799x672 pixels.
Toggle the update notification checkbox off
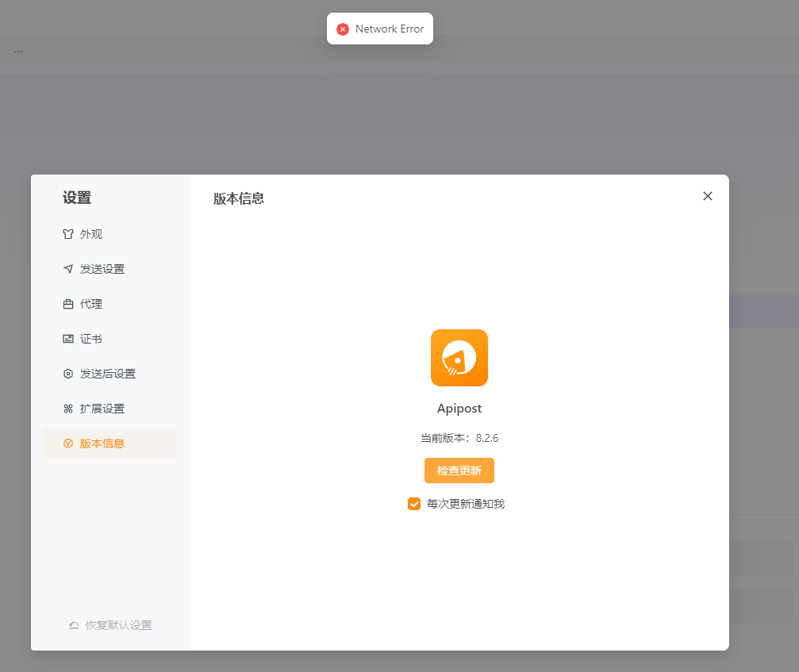click(x=413, y=504)
